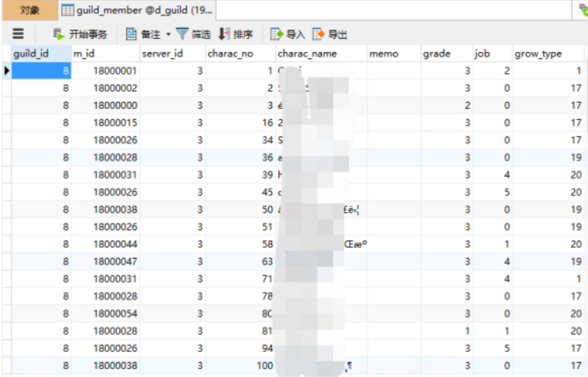
Task: Expand the dropdown arrow beside 备注
Action: (x=168, y=34)
